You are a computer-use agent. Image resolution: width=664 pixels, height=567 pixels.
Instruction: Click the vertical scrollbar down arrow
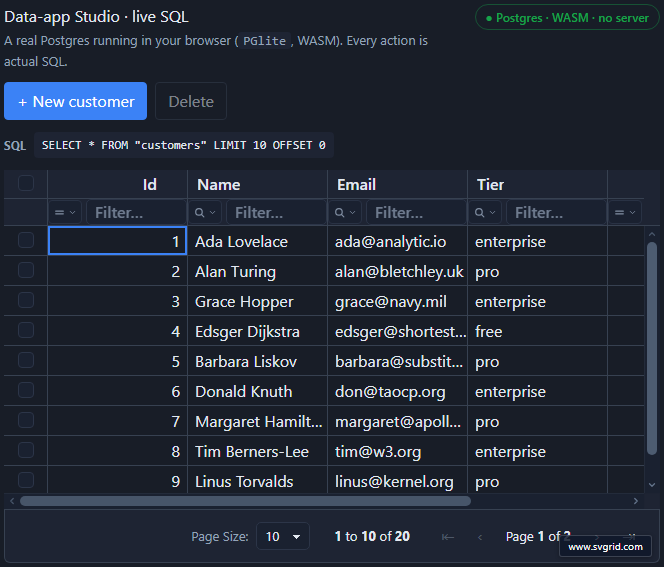[652, 485]
